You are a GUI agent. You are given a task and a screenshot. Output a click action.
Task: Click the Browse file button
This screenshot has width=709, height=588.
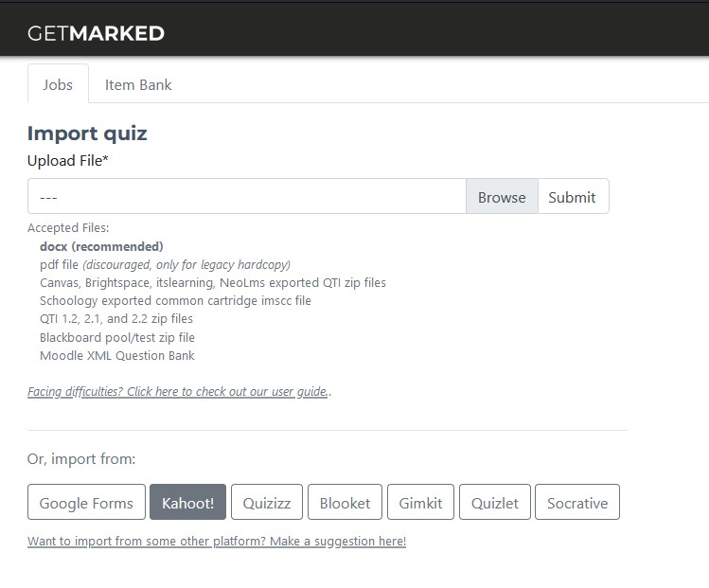502,197
